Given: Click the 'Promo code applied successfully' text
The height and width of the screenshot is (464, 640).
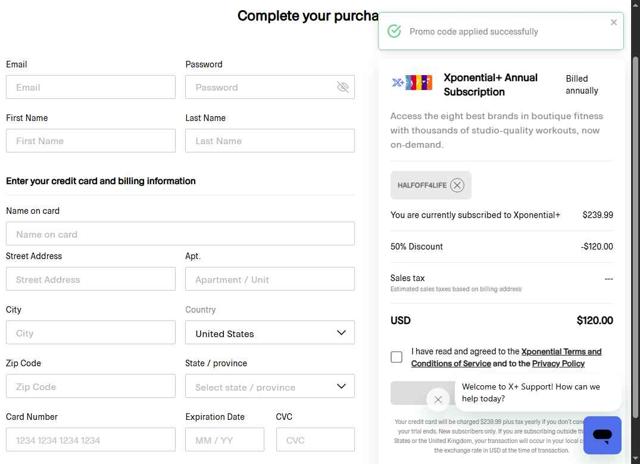Looking at the screenshot, I should (x=474, y=31).
